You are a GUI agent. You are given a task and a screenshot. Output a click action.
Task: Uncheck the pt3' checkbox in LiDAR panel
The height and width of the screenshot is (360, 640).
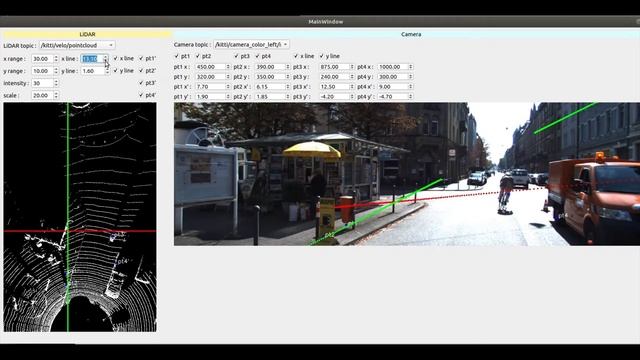141,83
